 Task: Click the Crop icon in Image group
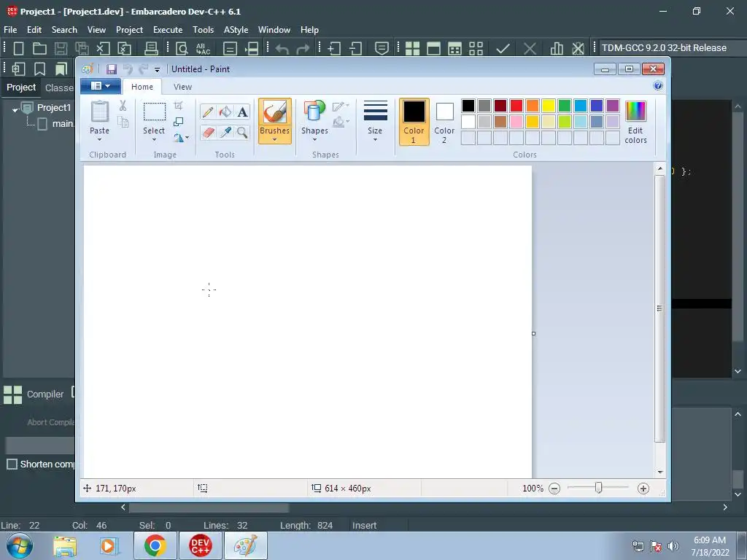[178, 106]
